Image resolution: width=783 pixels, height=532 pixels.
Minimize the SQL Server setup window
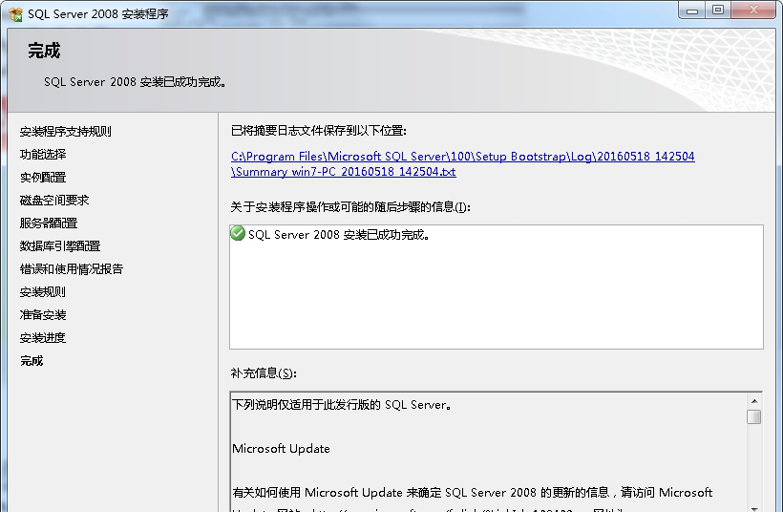coord(692,11)
